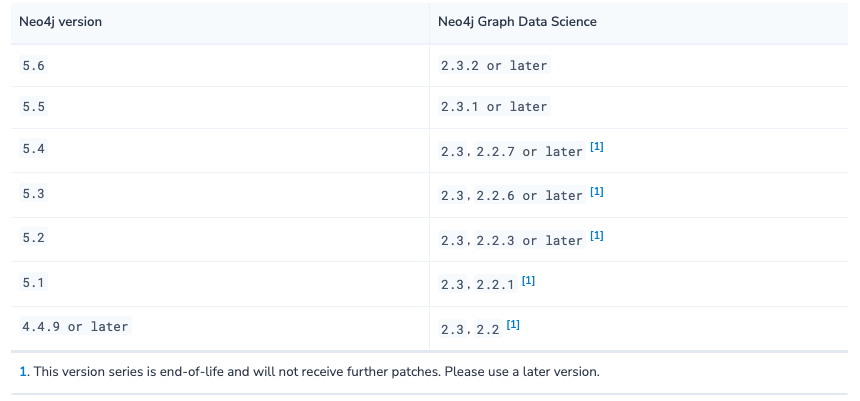The width and height of the screenshot is (860, 401).
Task: Click the 5.1 version code cell
Action: pyautogui.click(x=33, y=282)
